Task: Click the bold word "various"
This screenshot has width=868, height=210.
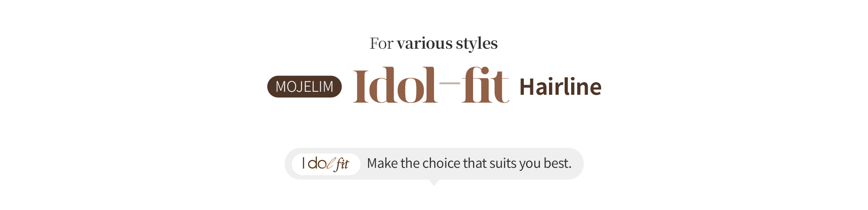Action: coord(424,43)
